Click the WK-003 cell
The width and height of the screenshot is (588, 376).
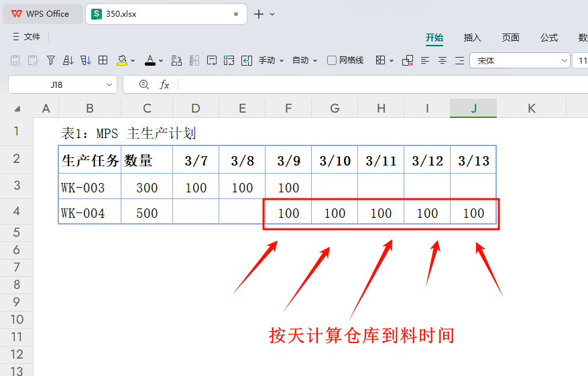[90, 186]
